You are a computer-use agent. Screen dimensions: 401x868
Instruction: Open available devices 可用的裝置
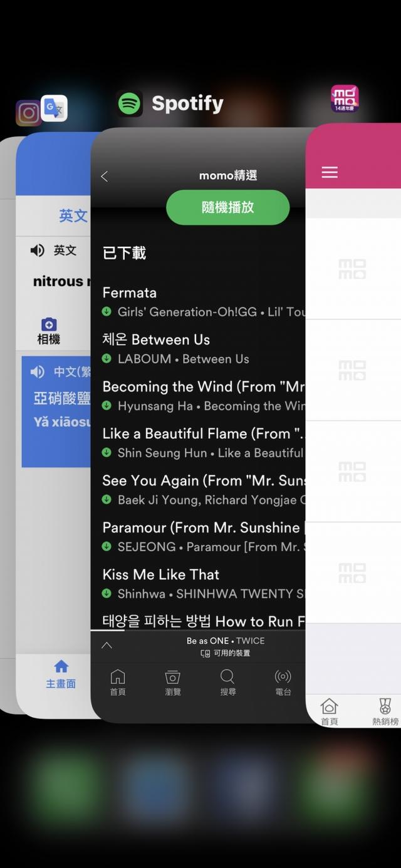pos(226,653)
